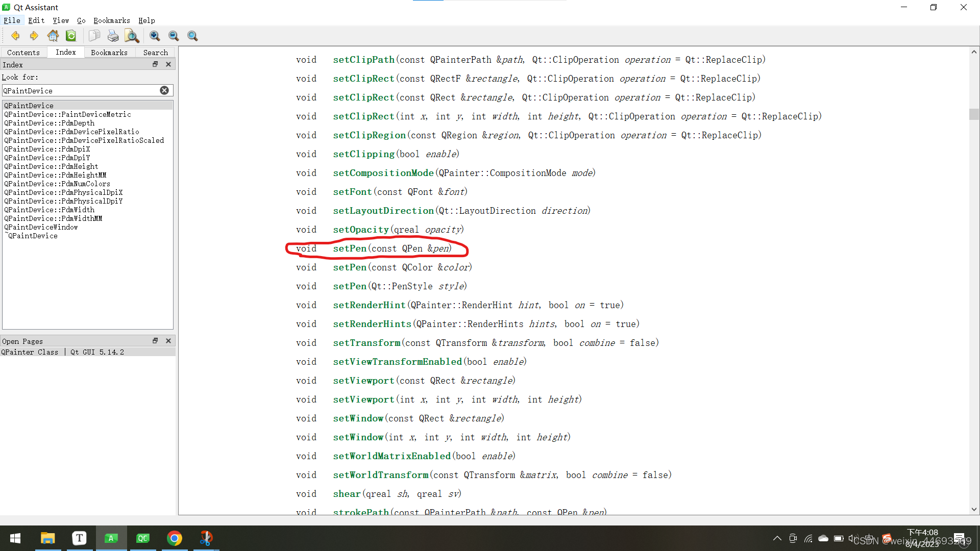Switch to the Contents tab

tap(23, 53)
